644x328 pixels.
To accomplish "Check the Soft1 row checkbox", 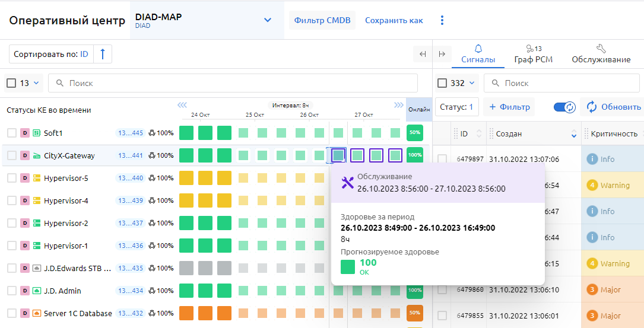I will pyautogui.click(x=12, y=133).
